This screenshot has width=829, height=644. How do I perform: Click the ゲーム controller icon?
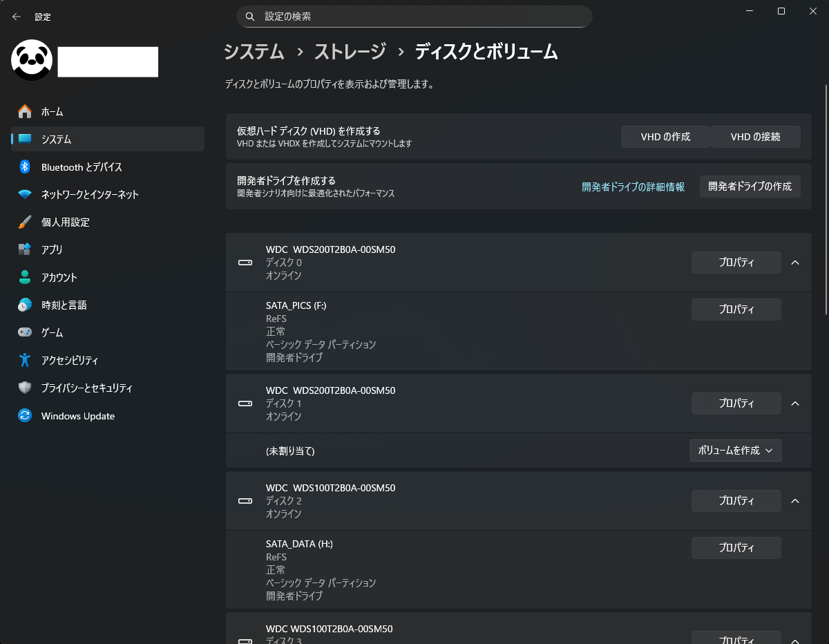pyautogui.click(x=25, y=332)
